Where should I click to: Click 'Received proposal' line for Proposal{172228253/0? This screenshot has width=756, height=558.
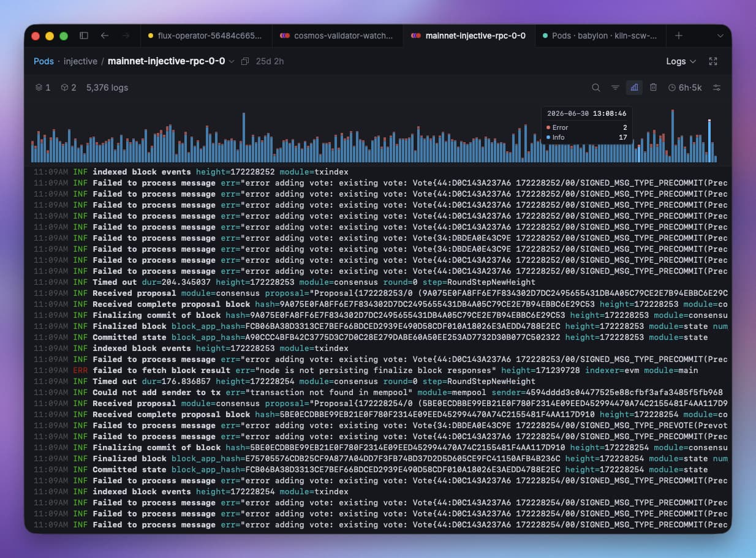pos(380,293)
